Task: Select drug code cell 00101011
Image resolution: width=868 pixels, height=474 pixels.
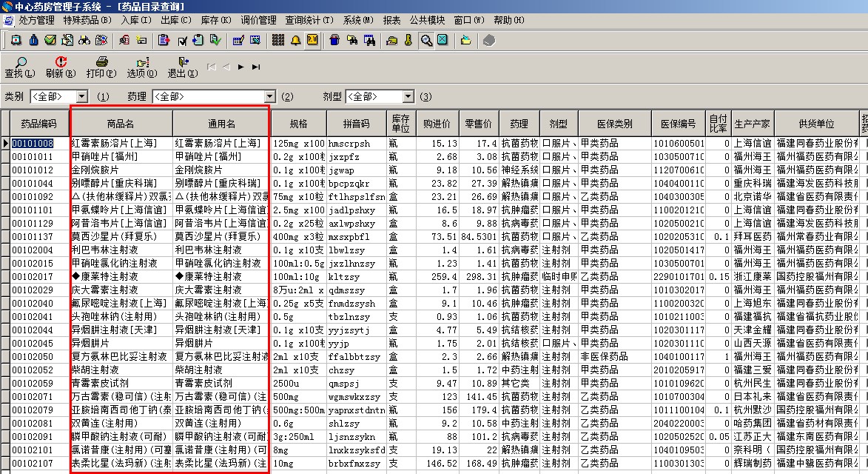Action: pos(38,157)
